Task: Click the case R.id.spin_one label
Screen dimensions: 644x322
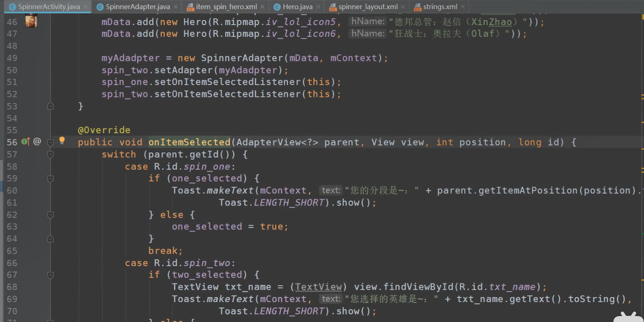Action: 180,167
